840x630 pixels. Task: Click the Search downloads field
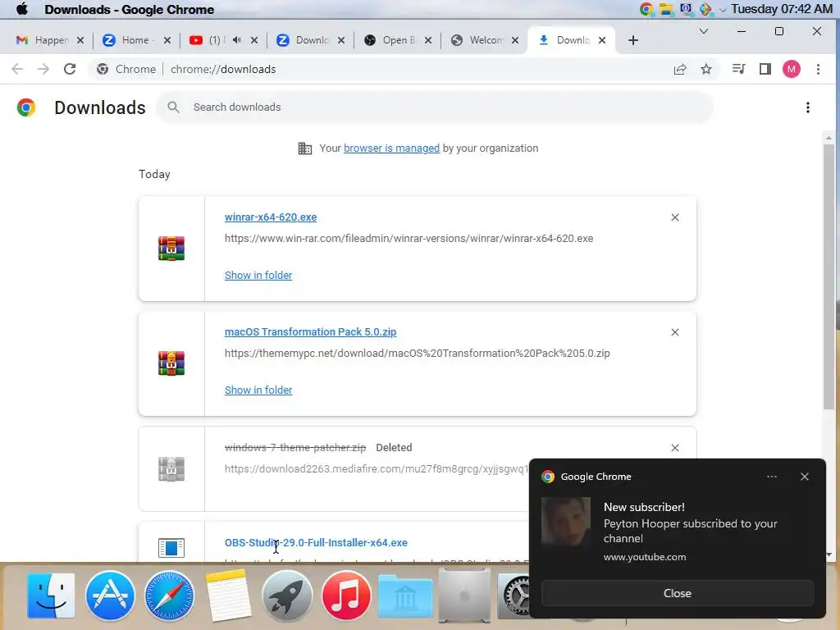(x=435, y=107)
